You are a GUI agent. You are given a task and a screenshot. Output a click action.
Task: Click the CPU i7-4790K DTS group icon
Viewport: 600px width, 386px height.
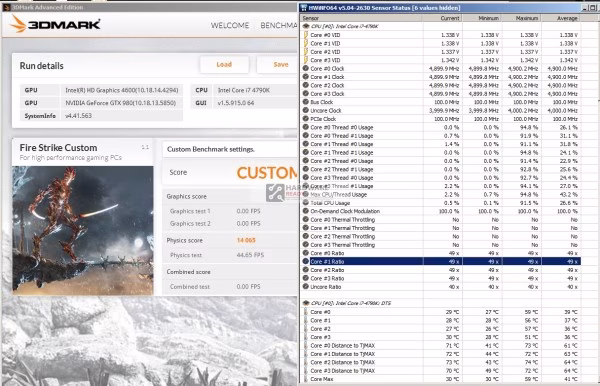coord(306,303)
